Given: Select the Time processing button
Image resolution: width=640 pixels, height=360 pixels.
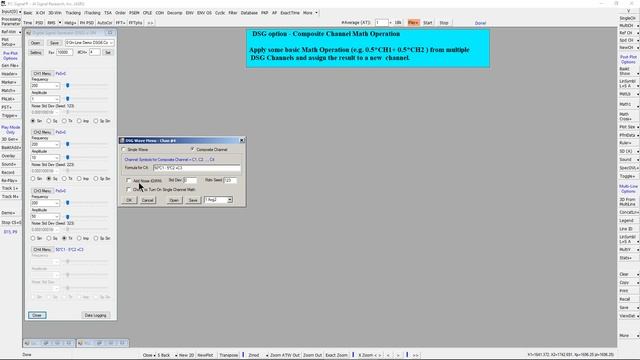Looking at the screenshot, I should pyautogui.click(x=27, y=23).
